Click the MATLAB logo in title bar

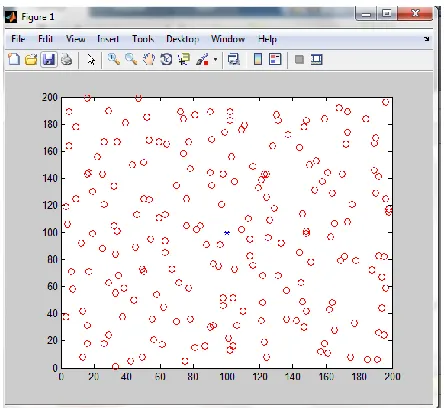point(11,17)
